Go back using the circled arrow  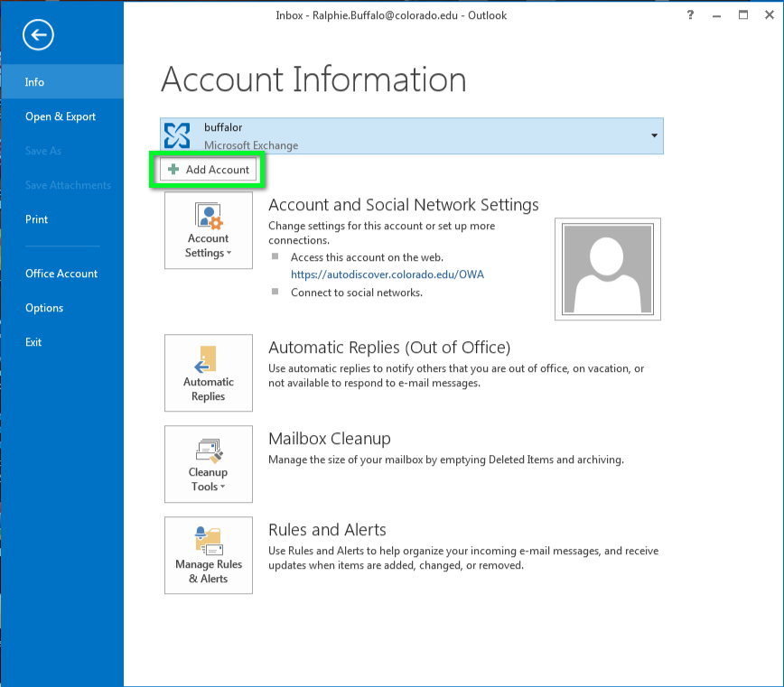pos(38,35)
